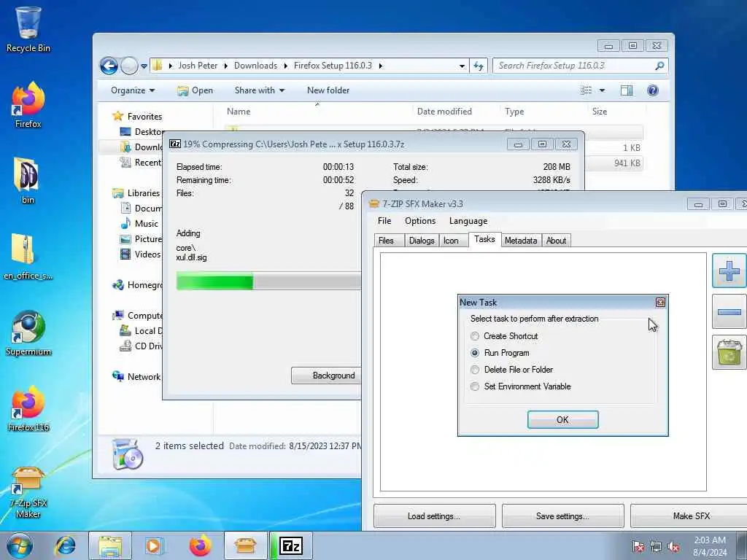Launch Firefox desktop shortcut
The image size is (747, 560).
[28, 105]
